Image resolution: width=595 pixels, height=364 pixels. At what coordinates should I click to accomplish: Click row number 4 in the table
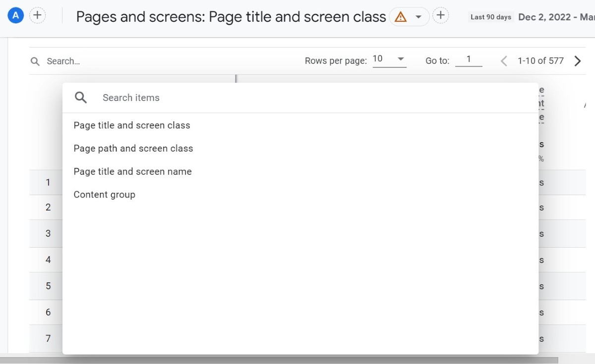[48, 260]
